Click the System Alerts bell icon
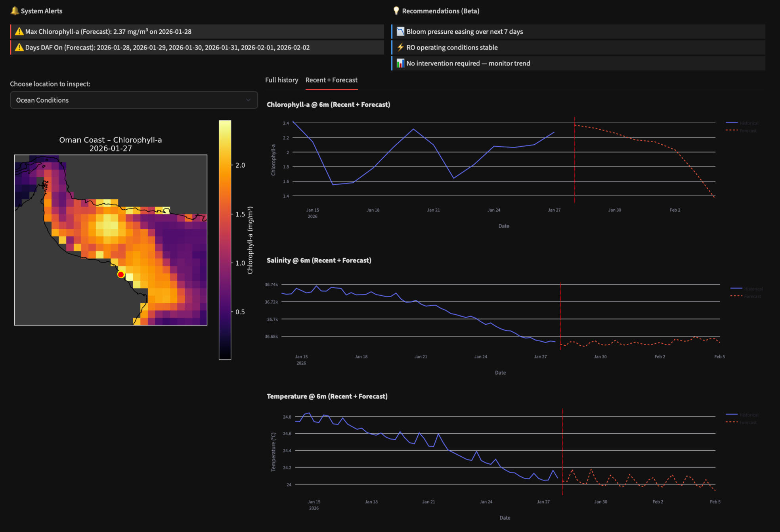This screenshot has width=780, height=532. (15, 11)
